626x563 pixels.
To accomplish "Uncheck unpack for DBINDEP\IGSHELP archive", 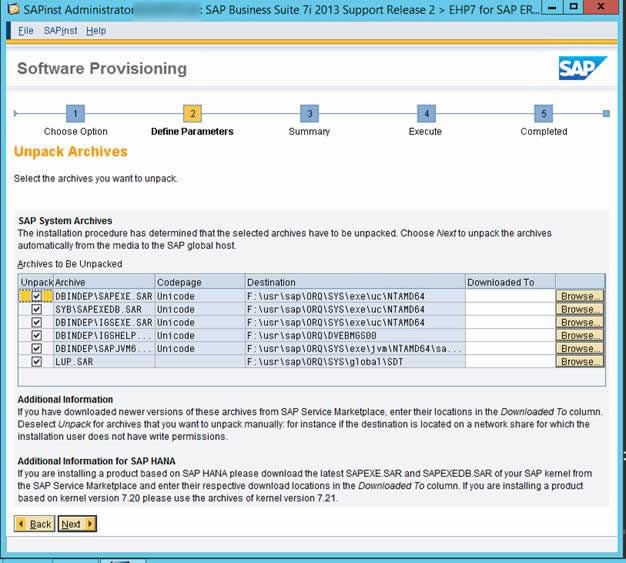I will (36, 335).
